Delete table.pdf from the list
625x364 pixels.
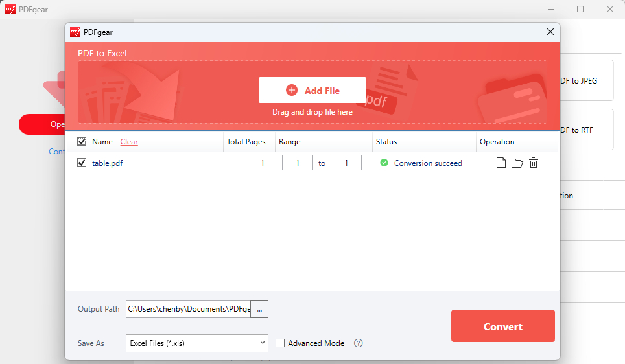pyautogui.click(x=534, y=163)
